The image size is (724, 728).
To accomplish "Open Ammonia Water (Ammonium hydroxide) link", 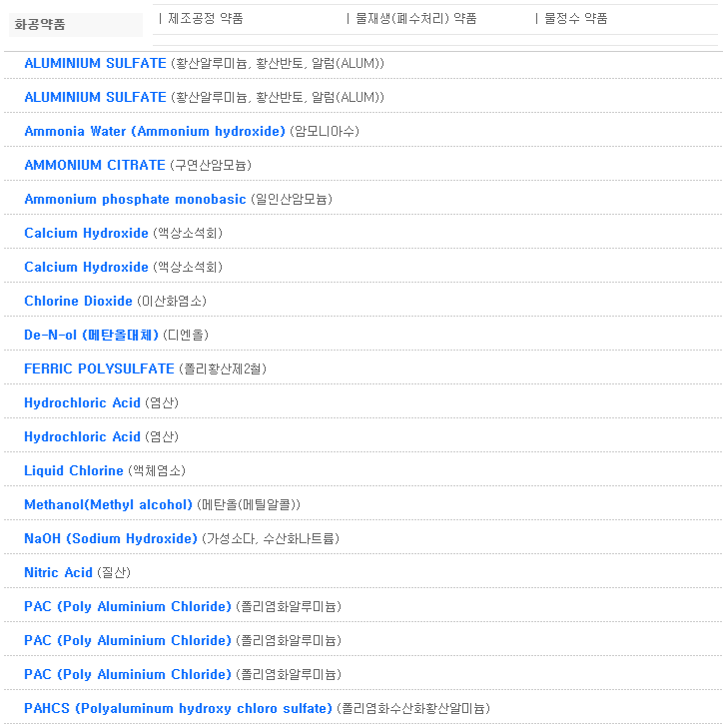I will click(155, 131).
